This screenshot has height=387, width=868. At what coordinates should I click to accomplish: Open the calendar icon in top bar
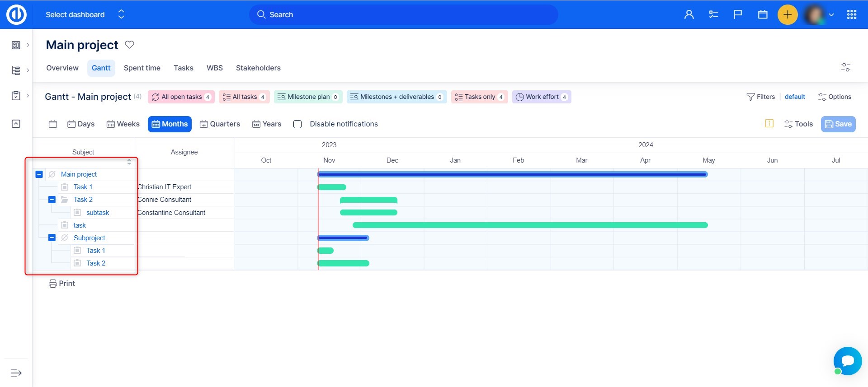point(763,15)
